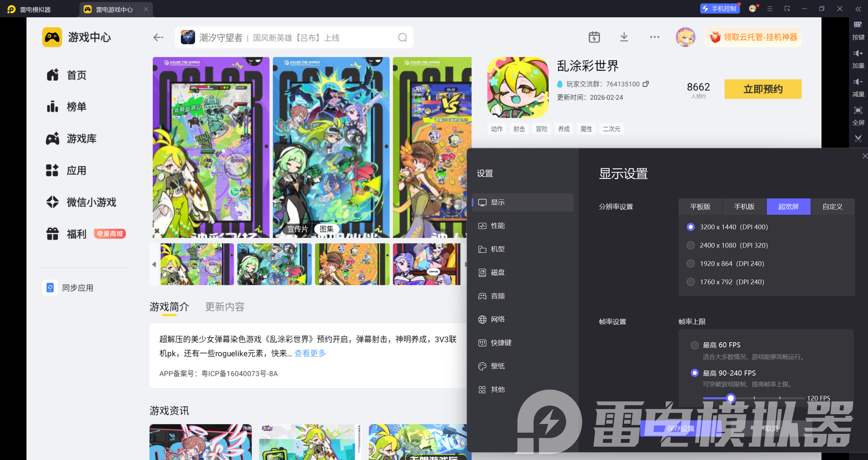The width and height of the screenshot is (868, 460).
Task: Open the download manager icon
Action: [x=624, y=37]
